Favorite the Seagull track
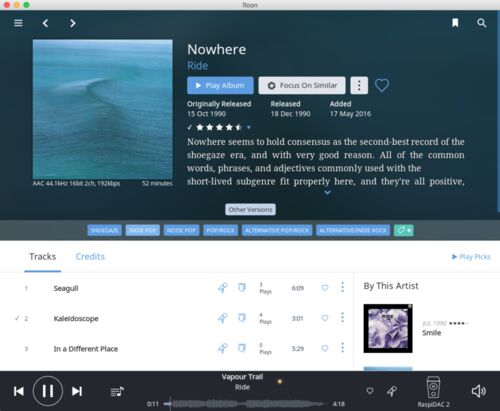The image size is (500, 411). coord(325,288)
